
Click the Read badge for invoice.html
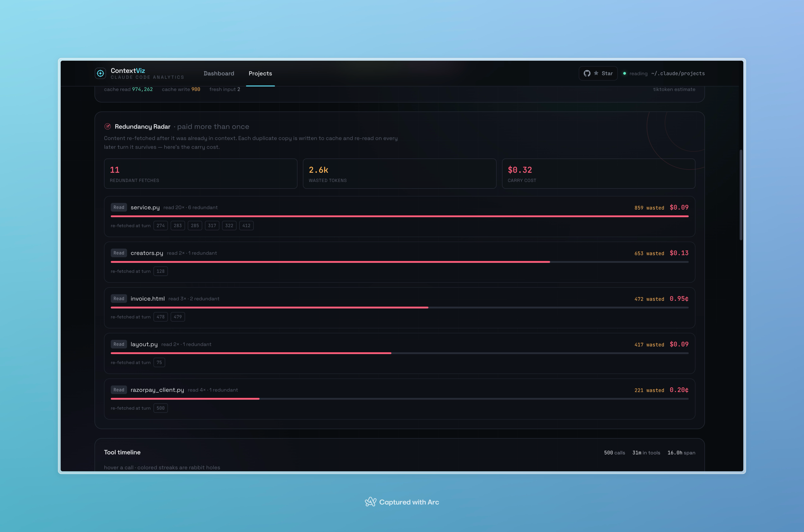point(119,299)
